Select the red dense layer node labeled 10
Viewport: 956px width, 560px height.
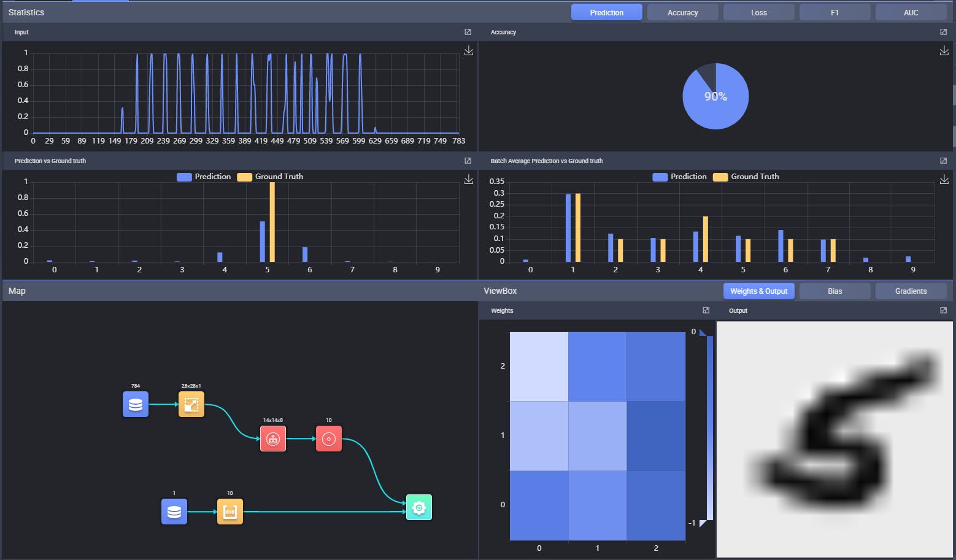coord(329,439)
